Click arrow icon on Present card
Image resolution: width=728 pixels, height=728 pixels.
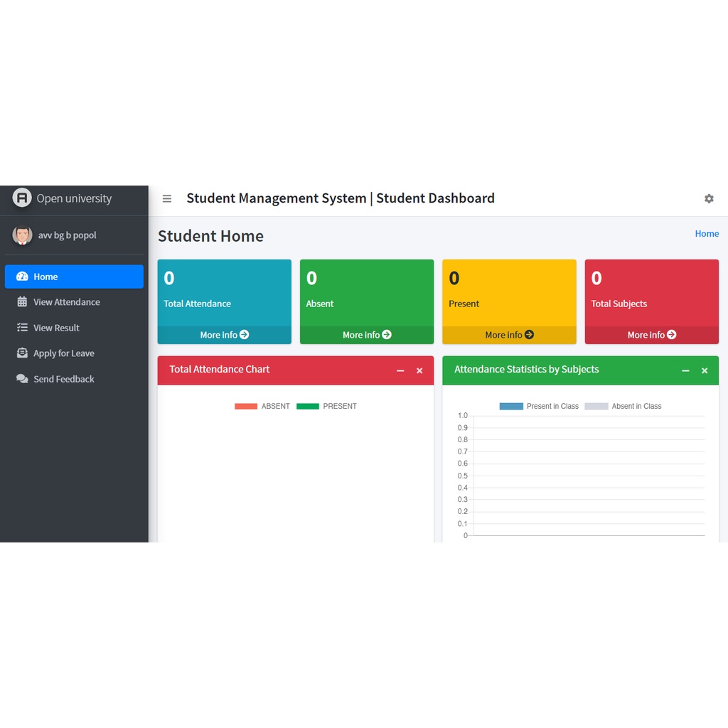[529, 335]
